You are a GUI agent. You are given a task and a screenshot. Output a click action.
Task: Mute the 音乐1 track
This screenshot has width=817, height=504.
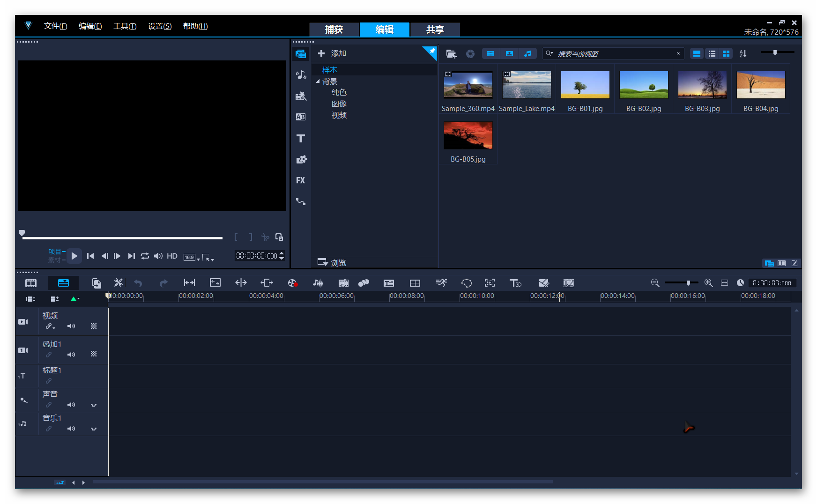pos(71,429)
